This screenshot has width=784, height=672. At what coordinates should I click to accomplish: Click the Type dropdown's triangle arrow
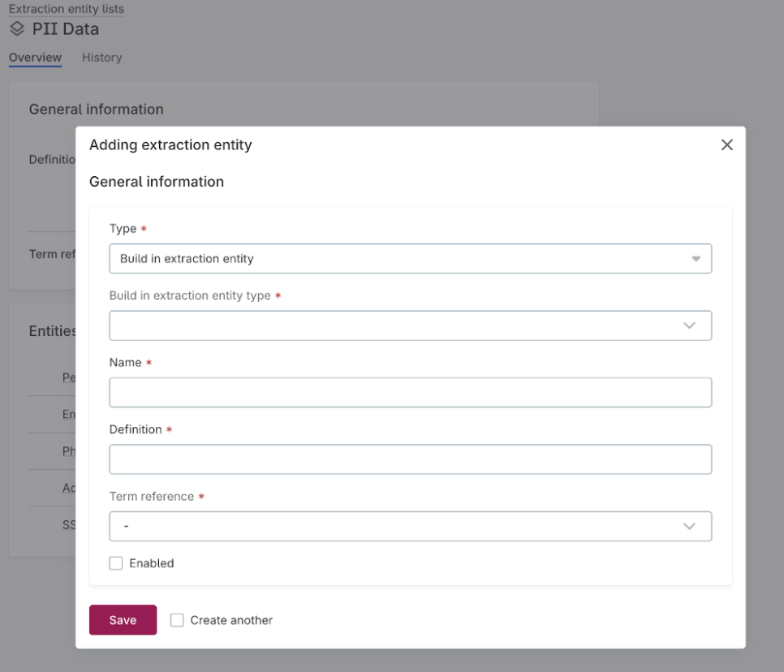pyautogui.click(x=696, y=259)
